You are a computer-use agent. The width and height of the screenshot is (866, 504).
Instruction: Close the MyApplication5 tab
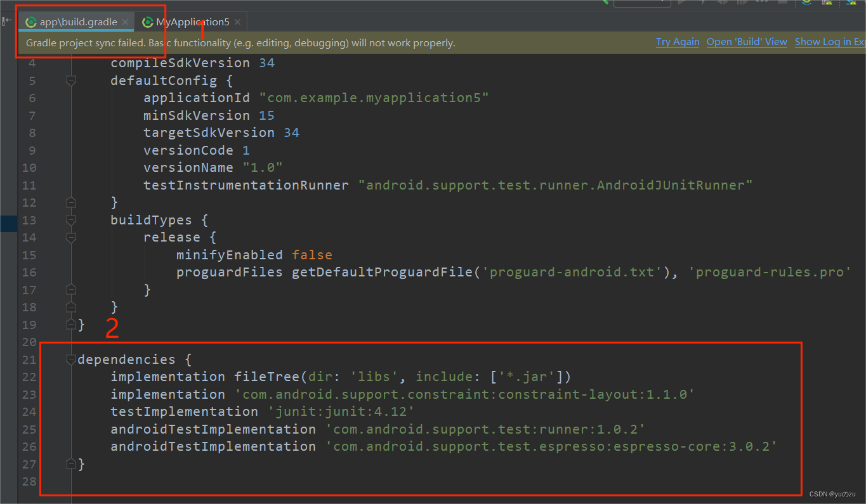(x=237, y=21)
